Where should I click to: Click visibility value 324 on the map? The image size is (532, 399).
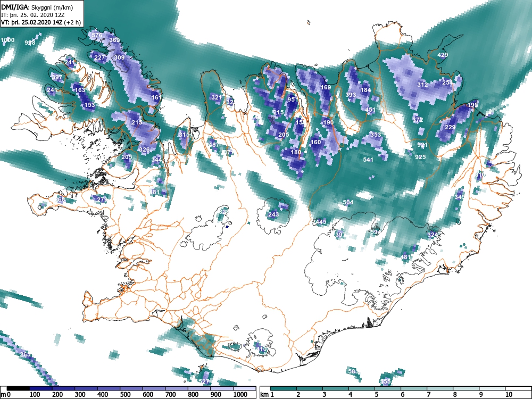click(433, 235)
